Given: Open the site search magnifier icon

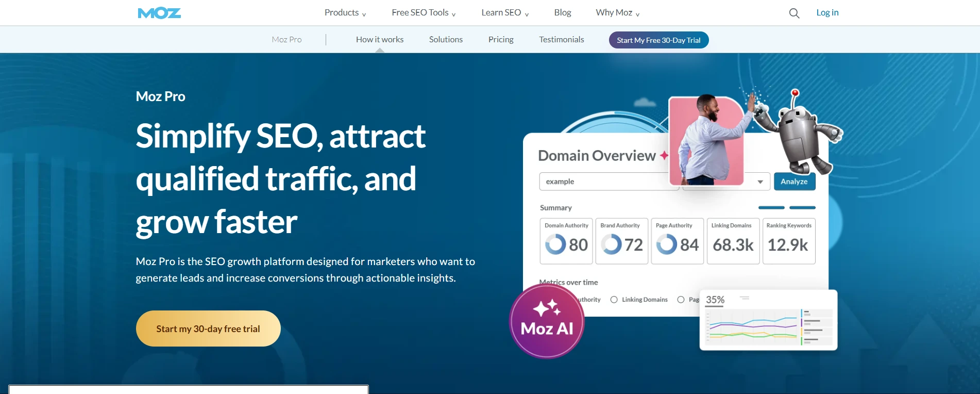Looking at the screenshot, I should [794, 13].
